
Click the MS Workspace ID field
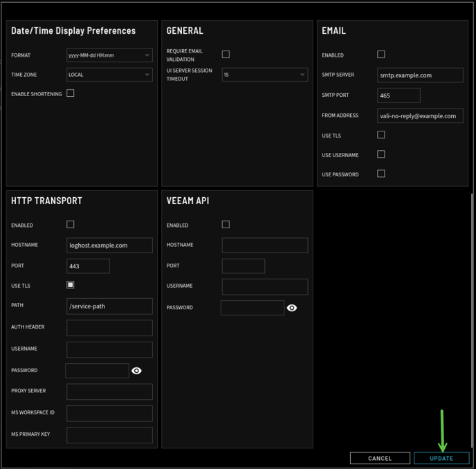(x=109, y=414)
